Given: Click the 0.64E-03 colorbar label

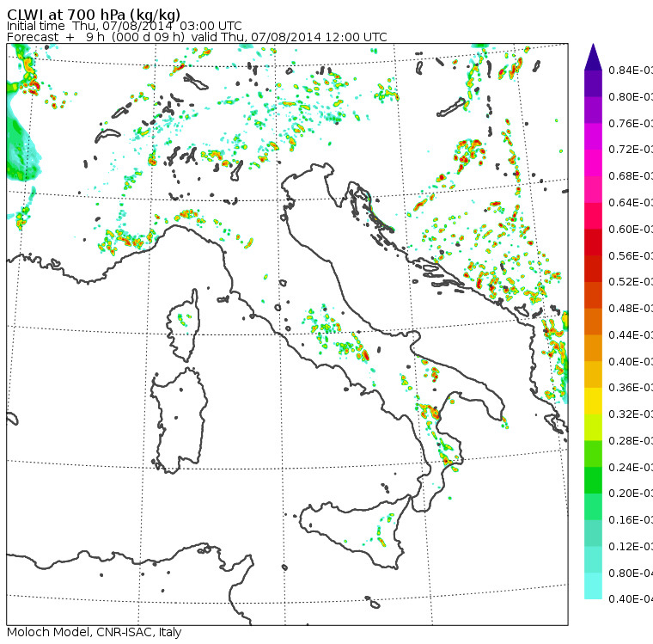Looking at the screenshot, I should [631, 203].
